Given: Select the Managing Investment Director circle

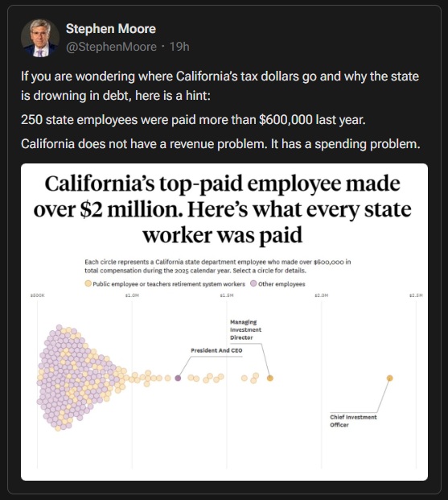Looking at the screenshot, I should click(270, 378).
